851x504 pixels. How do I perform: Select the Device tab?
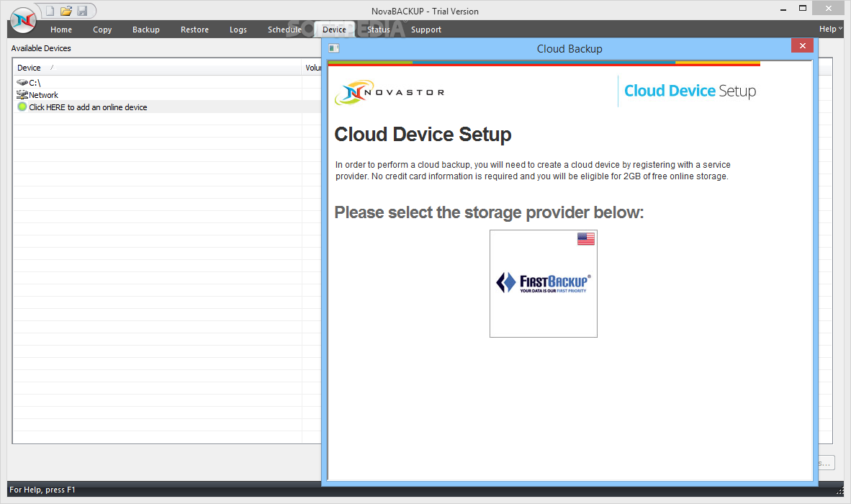click(334, 30)
